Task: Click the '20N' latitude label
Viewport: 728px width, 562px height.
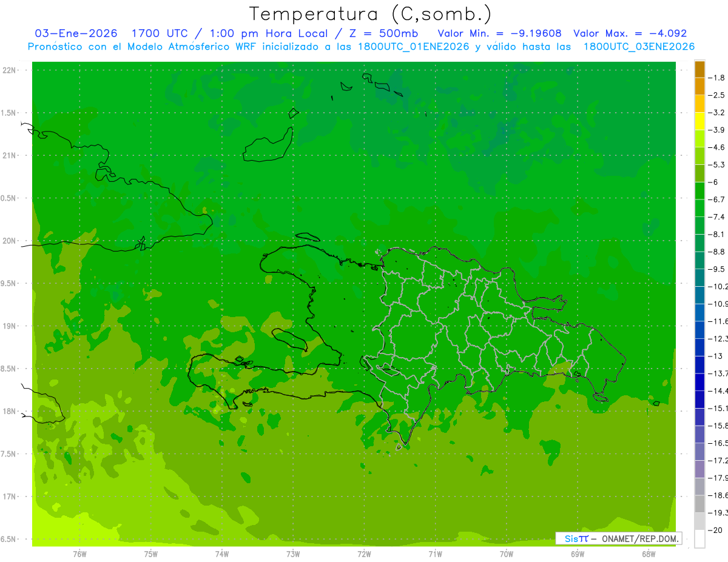Action: [x=9, y=241]
